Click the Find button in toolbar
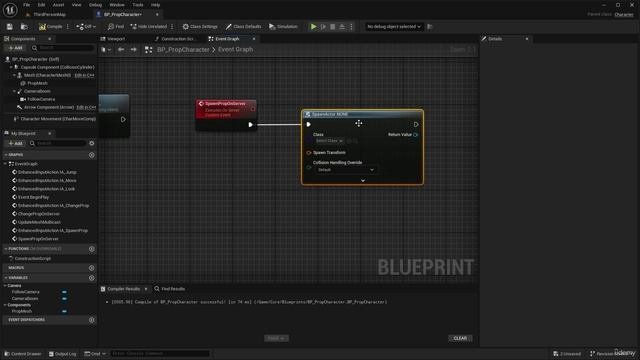 point(116,27)
